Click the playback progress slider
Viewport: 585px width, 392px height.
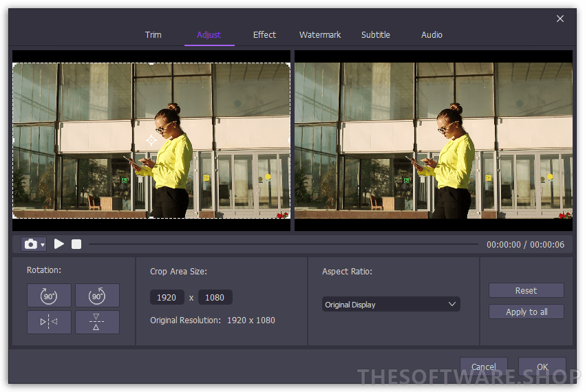tap(282, 244)
